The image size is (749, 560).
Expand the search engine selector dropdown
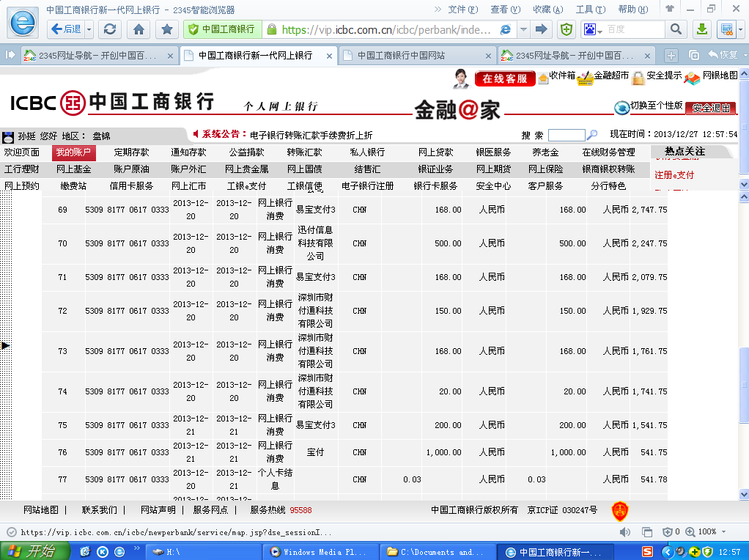click(x=599, y=30)
